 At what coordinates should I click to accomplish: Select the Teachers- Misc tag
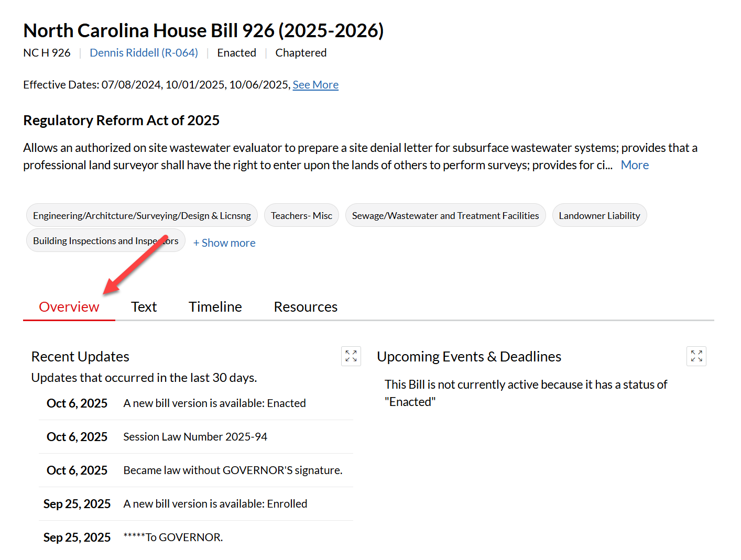[x=301, y=216]
